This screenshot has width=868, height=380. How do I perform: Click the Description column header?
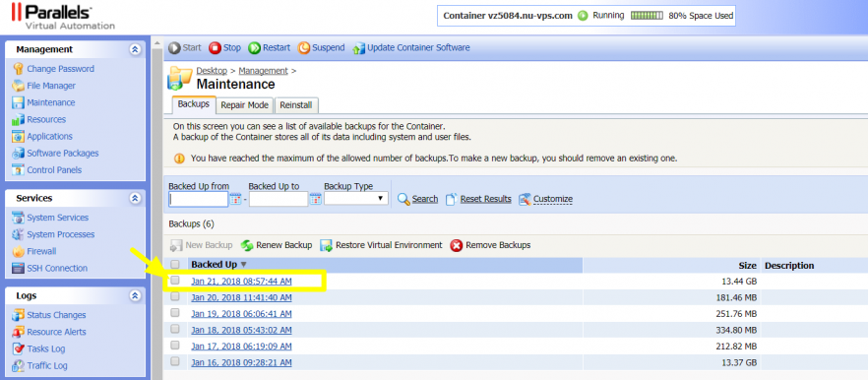(x=789, y=266)
